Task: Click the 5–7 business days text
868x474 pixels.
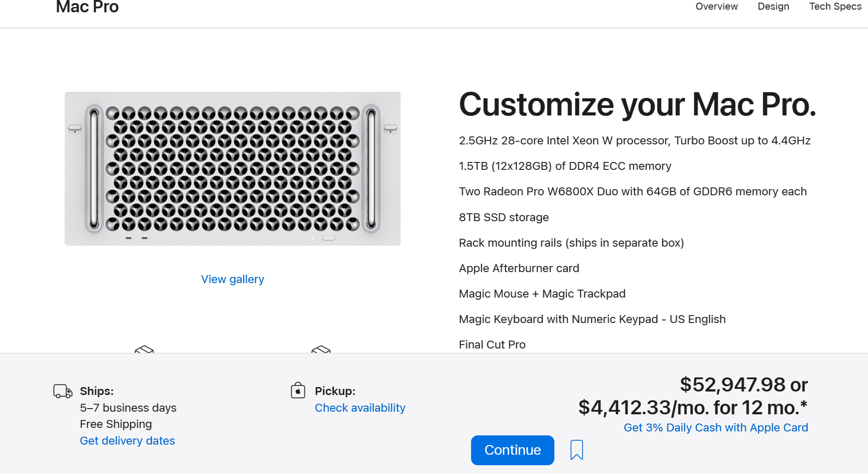Action: [128, 408]
